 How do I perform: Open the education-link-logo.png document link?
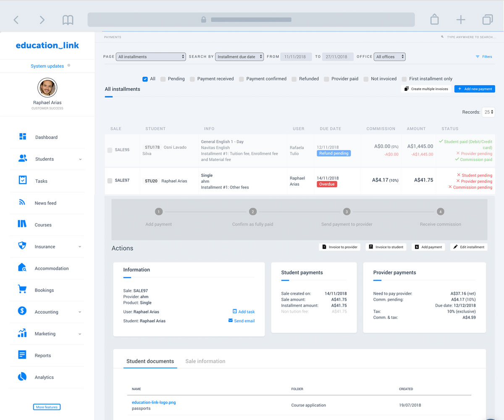154,402
